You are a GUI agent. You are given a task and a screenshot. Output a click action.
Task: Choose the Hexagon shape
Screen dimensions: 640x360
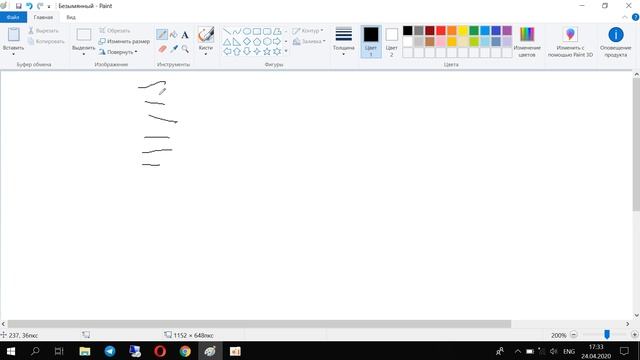pyautogui.click(x=267, y=42)
